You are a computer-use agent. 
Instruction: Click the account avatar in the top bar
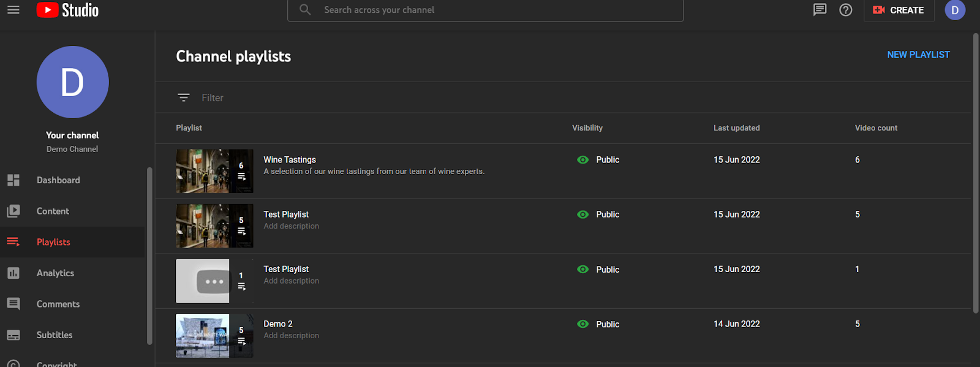[x=954, y=10]
